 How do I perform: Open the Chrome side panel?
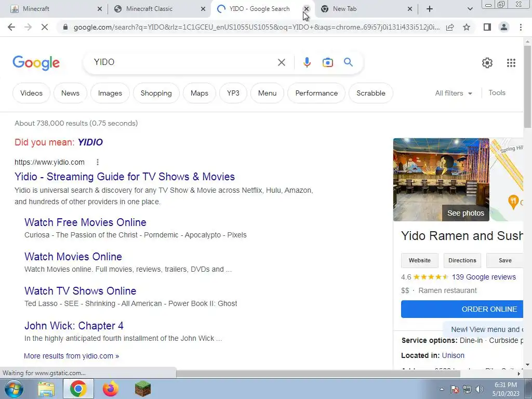pos(487,27)
